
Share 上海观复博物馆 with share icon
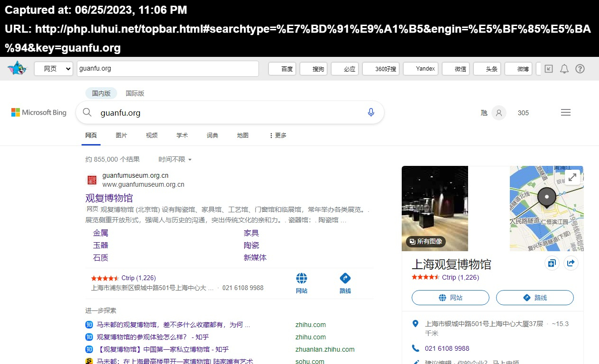[571, 264]
